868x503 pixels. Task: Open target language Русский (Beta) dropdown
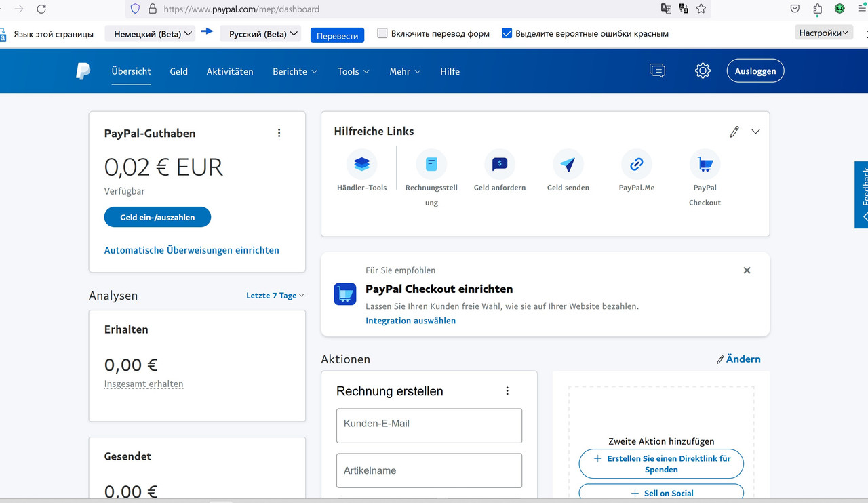coord(260,33)
